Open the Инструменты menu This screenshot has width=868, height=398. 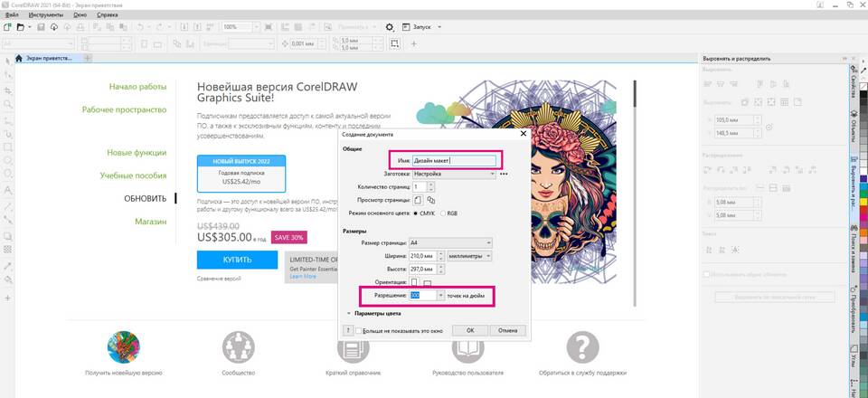coord(46,15)
